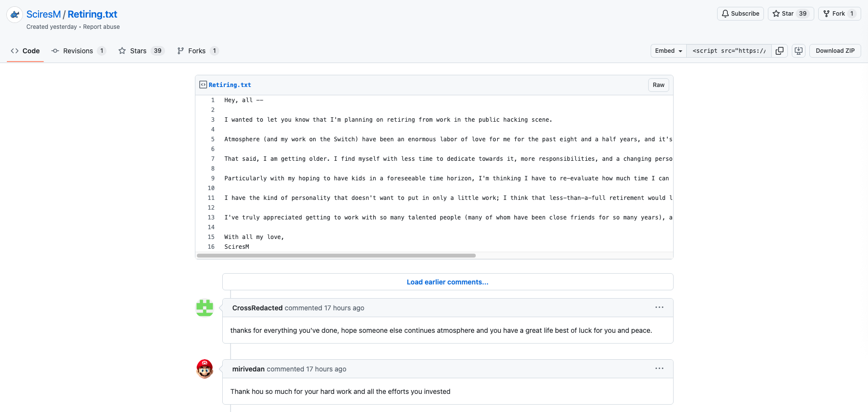Open options menu on CrossRedacted's comment

coord(659,307)
